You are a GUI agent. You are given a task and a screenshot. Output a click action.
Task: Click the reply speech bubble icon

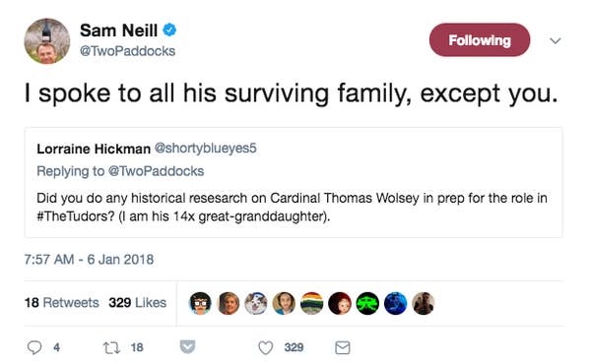pos(34,347)
